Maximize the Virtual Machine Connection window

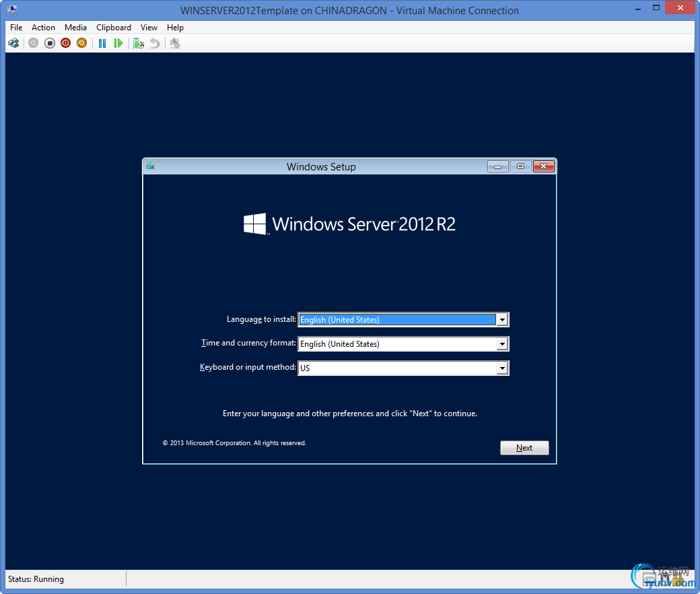(656, 8)
